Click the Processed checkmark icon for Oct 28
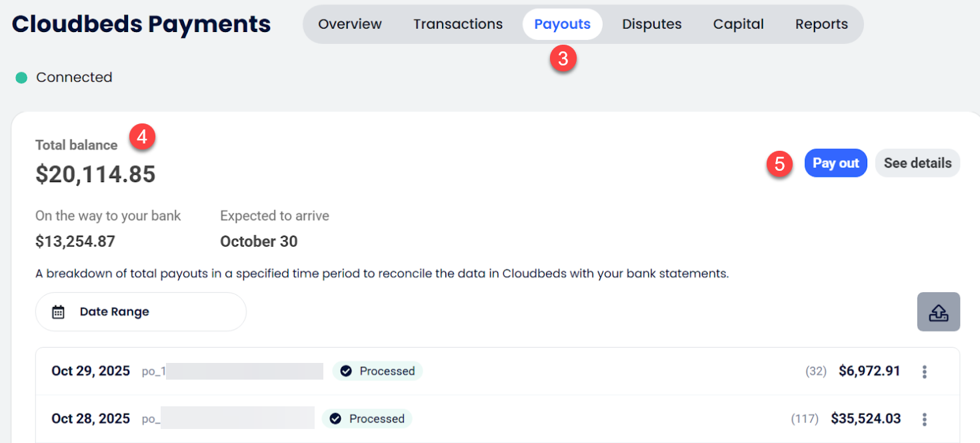Image resolution: width=980 pixels, height=443 pixels. click(x=335, y=419)
